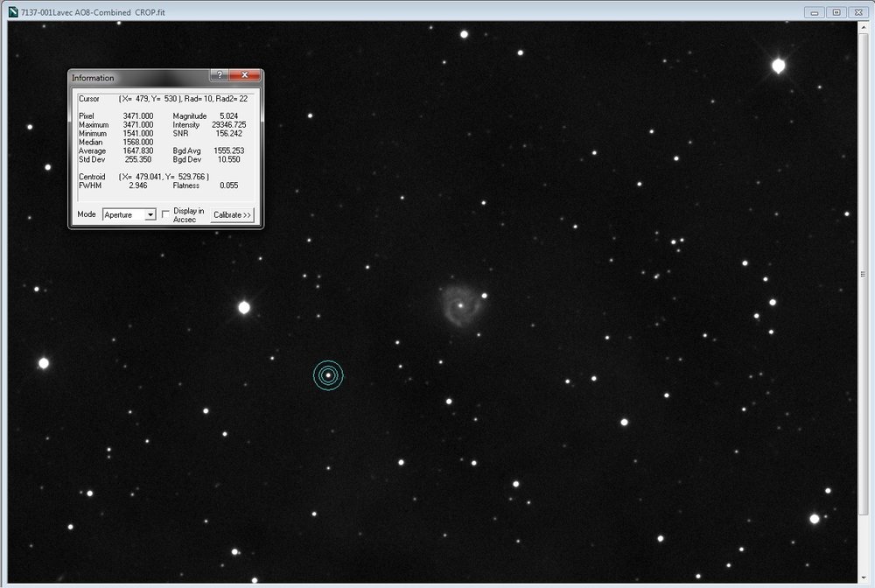Image resolution: width=875 pixels, height=588 pixels.
Task: Click the Minimum value 1541.000
Action: [138, 133]
